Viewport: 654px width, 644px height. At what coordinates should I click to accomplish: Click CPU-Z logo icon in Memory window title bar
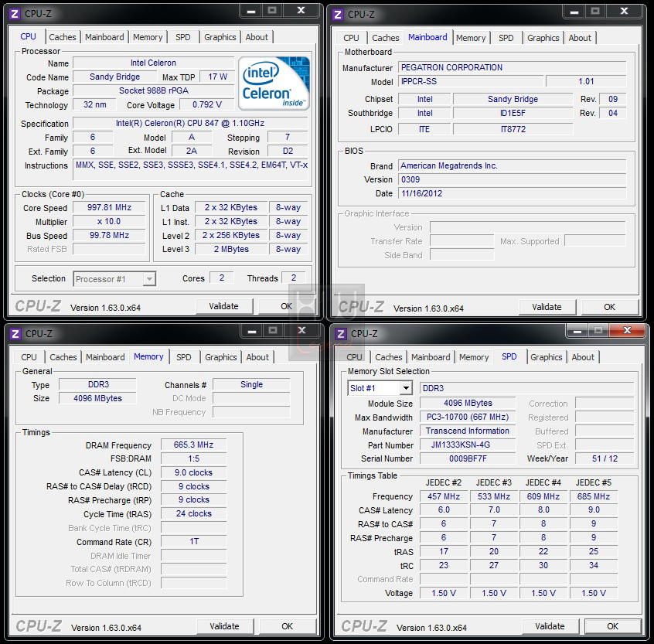point(15,334)
